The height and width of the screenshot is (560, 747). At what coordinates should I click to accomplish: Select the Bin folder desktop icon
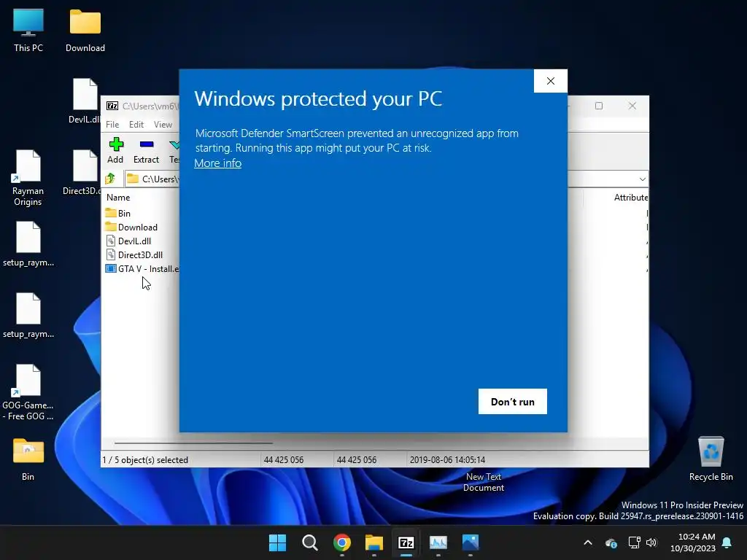click(28, 459)
